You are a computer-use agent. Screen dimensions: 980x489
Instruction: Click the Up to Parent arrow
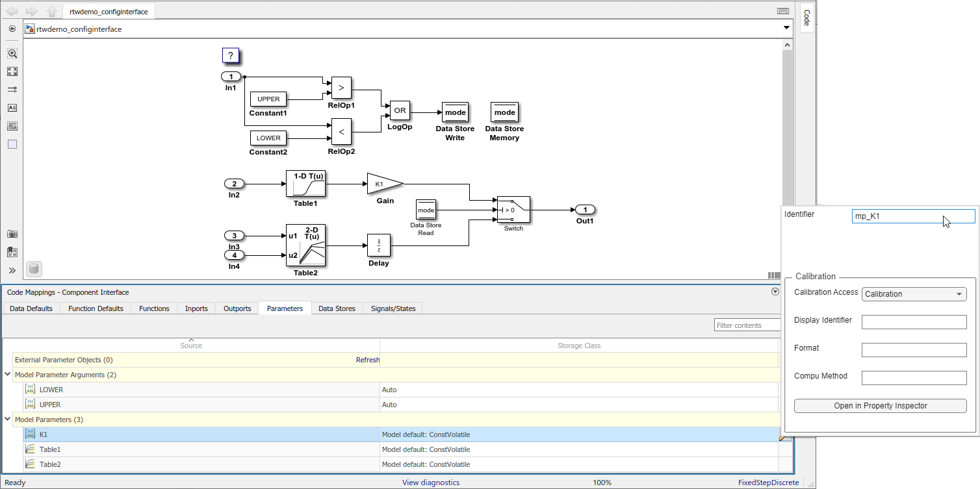click(x=51, y=11)
